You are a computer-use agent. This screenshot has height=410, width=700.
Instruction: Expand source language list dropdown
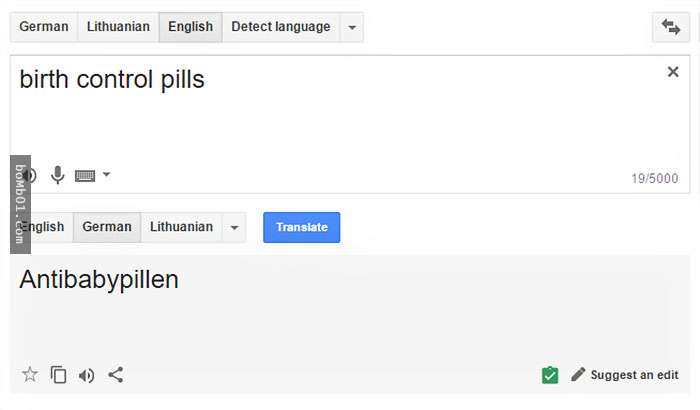[351, 28]
